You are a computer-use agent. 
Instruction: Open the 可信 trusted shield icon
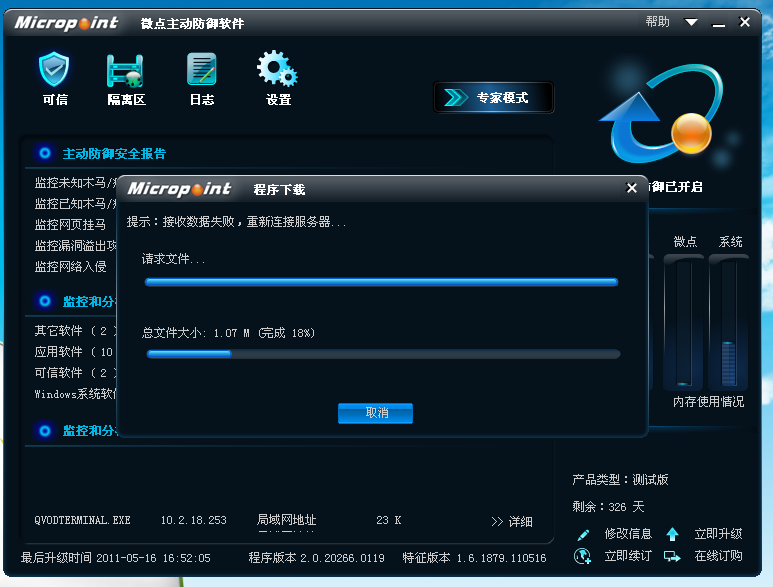[x=54, y=78]
